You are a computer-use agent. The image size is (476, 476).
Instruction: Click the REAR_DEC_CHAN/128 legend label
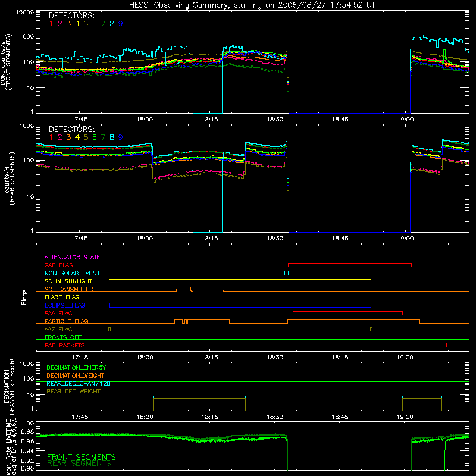click(79, 383)
